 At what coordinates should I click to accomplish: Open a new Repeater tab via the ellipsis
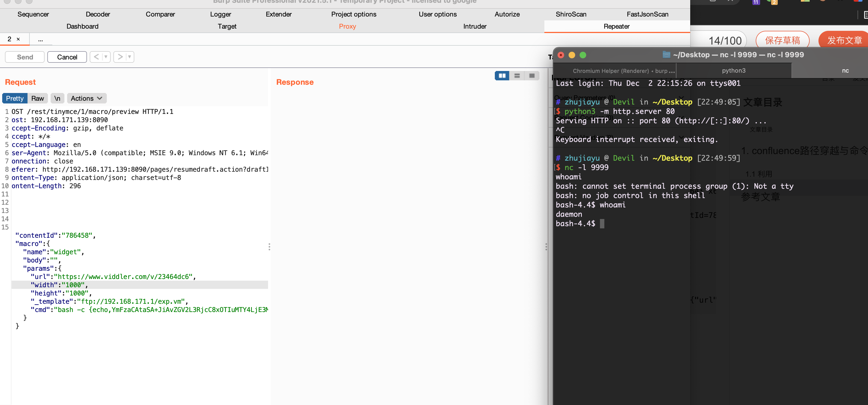[40, 39]
